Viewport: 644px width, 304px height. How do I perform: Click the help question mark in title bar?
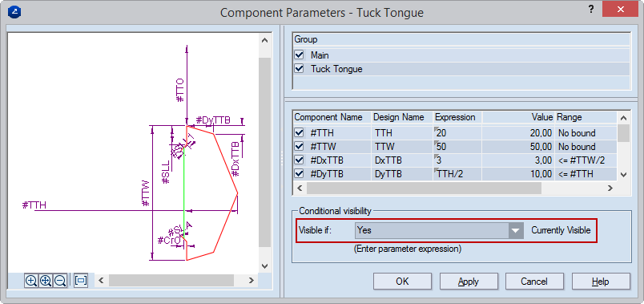click(591, 9)
